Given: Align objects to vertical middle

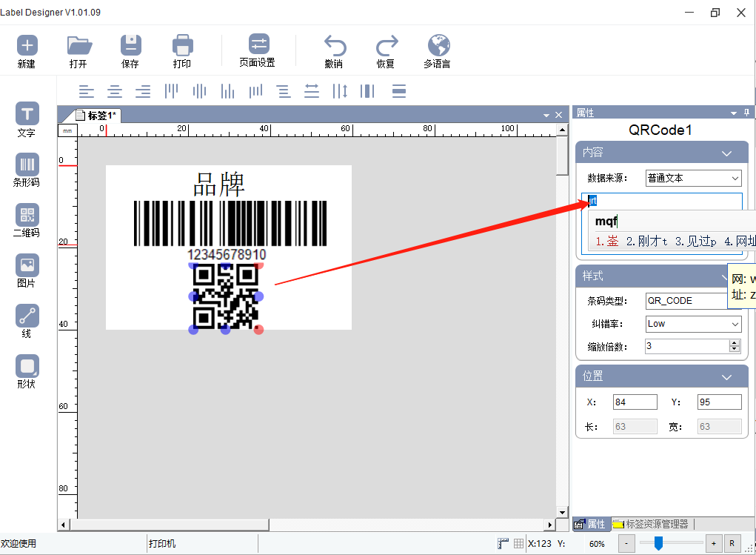Looking at the screenshot, I should 199,91.
